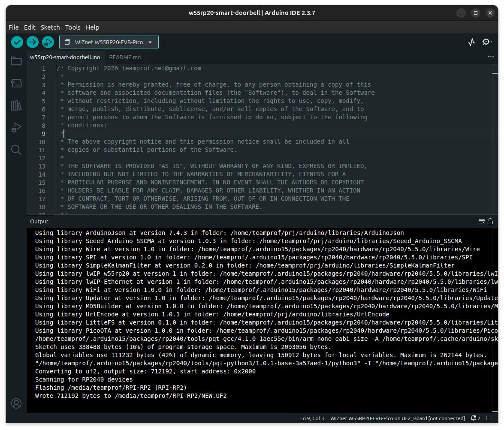Screen dimensions: 504x430
Task: Toggle the bottom panel from status bar
Action: coord(489,418)
